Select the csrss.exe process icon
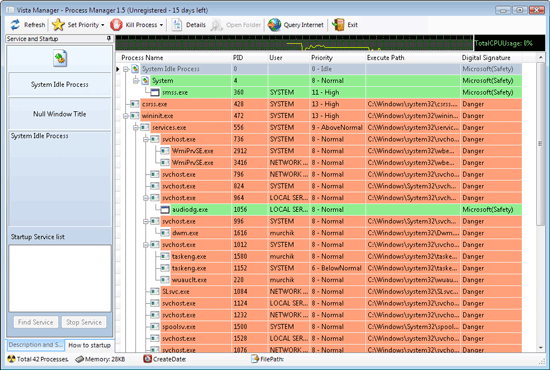Viewport: 550px width, 370px height. (x=135, y=104)
